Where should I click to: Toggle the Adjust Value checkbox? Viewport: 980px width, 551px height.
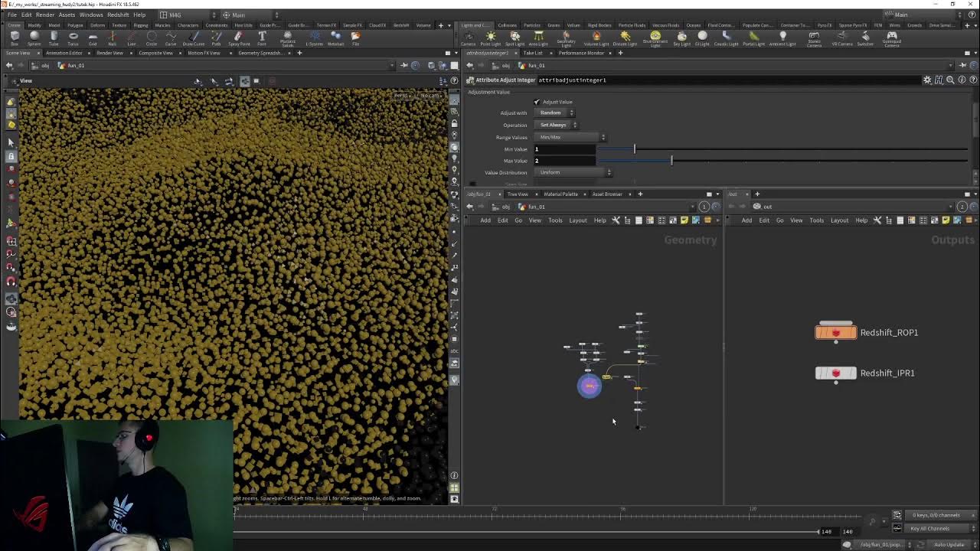coord(537,102)
